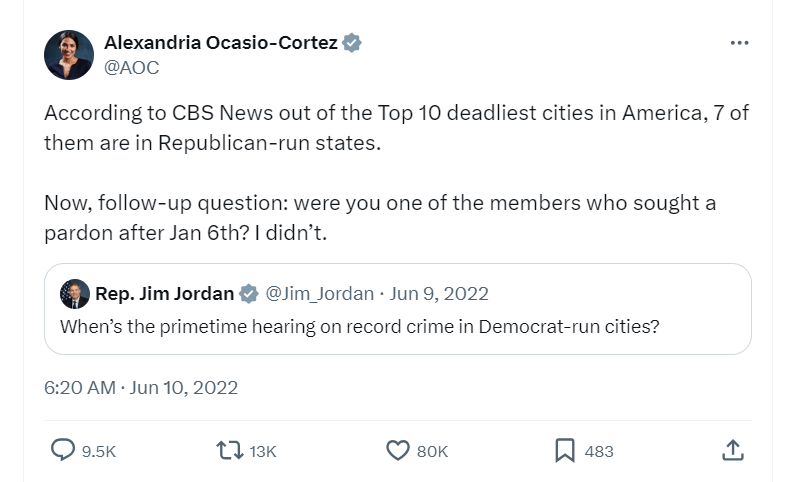The image size is (800, 482).
Task: Click the repost arrows icon
Action: click(230, 451)
